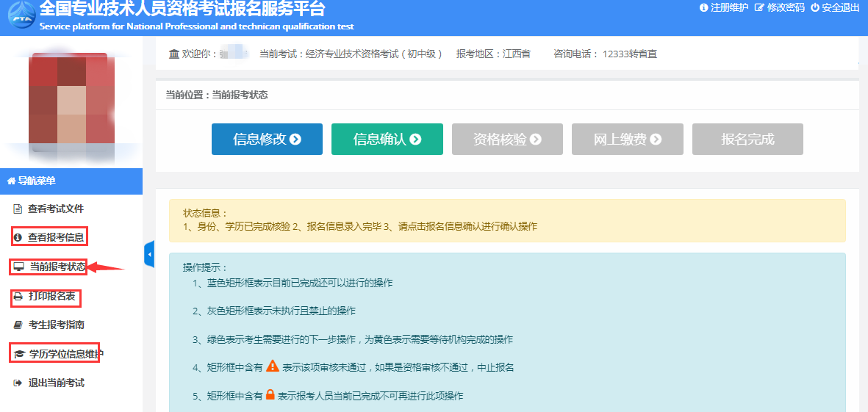Click the home icon beside 导航菜单
The height and width of the screenshot is (412, 868).
click(x=11, y=181)
